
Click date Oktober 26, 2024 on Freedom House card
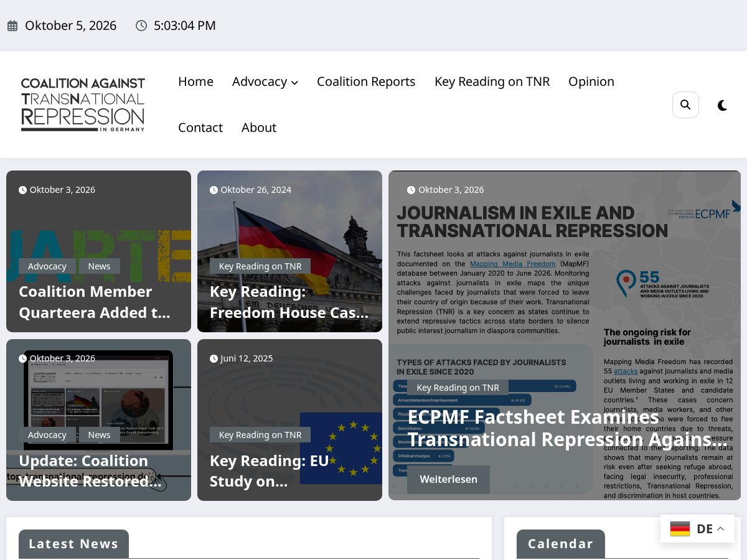click(256, 190)
